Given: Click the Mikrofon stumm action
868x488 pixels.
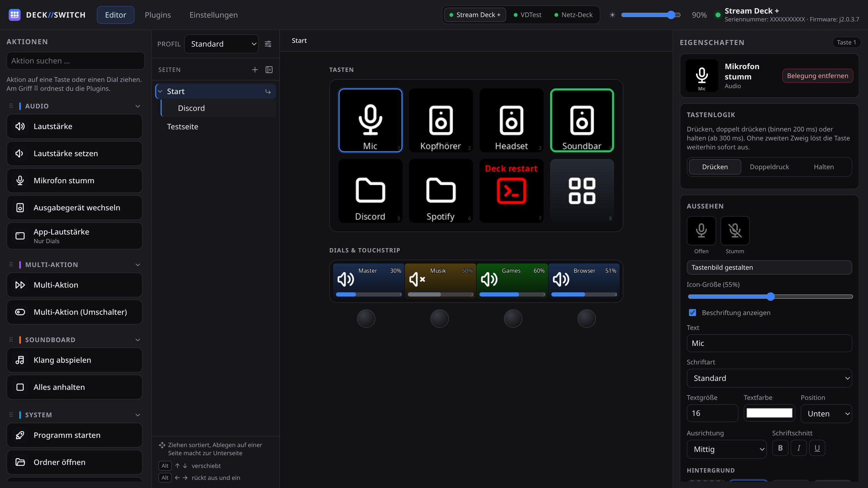Looking at the screenshot, I should click(x=74, y=180).
